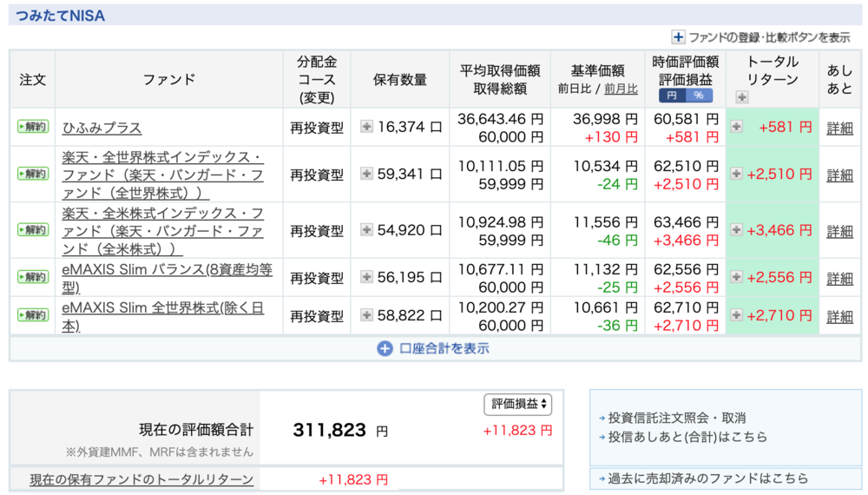Click the plus icon under トータルリターン header
868x495 pixels.
point(741,97)
